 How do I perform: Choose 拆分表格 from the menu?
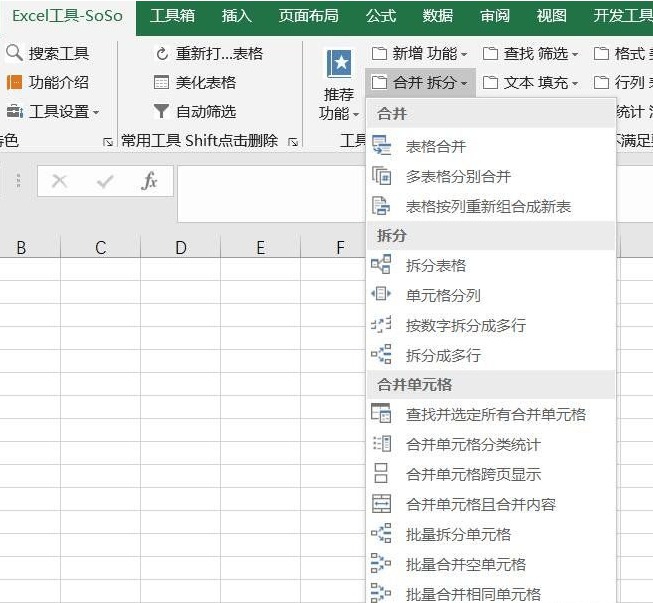(491, 265)
